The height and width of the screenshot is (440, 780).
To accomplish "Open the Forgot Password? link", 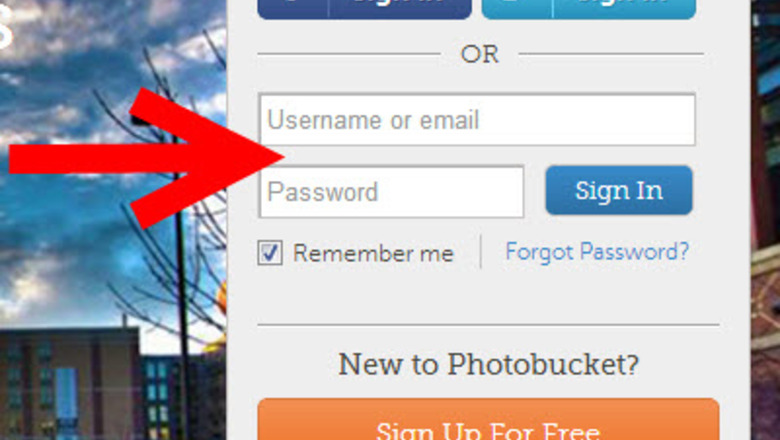I will [x=597, y=252].
